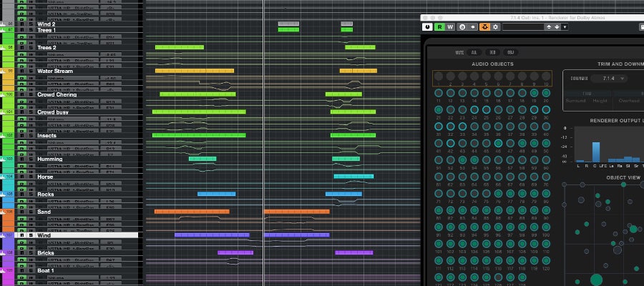Open the plugin preset menu arrow
This screenshot has height=286, width=644.
point(565,26)
